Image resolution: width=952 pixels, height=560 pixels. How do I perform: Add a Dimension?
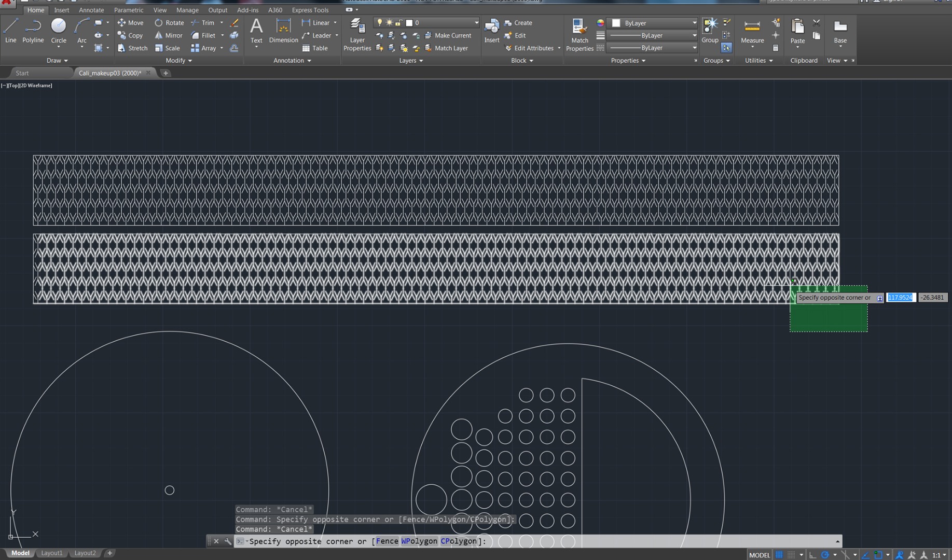pyautogui.click(x=283, y=31)
